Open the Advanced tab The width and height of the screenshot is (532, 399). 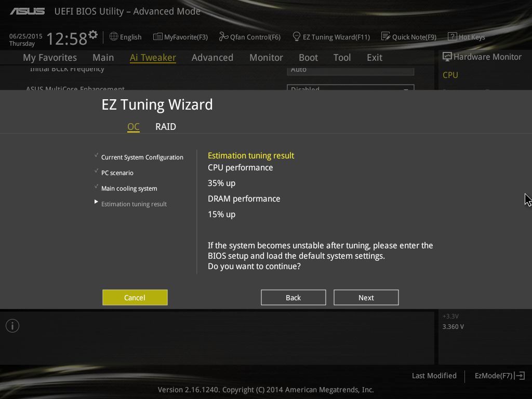(x=212, y=58)
